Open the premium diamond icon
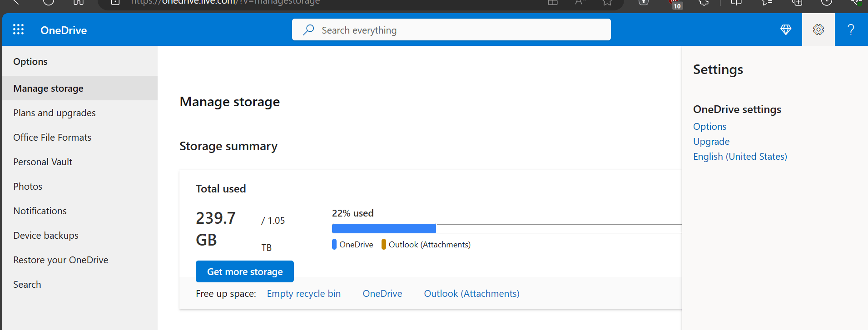868x330 pixels. [785, 30]
